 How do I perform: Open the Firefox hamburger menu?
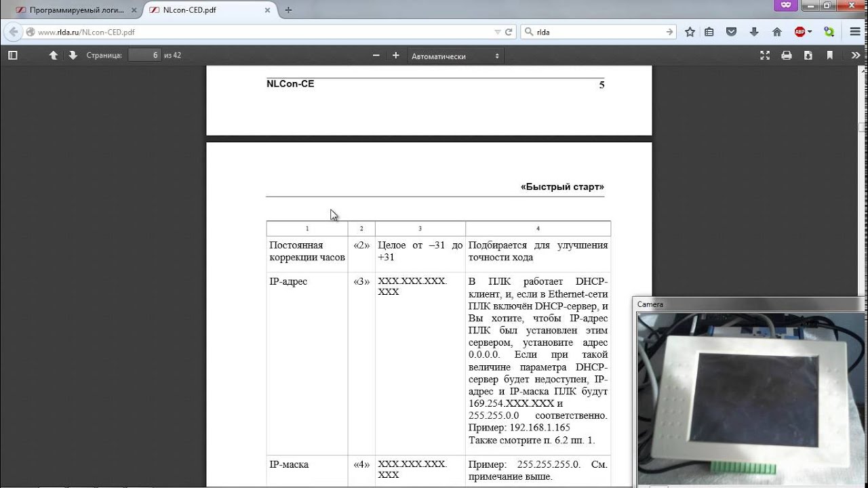[x=854, y=32]
